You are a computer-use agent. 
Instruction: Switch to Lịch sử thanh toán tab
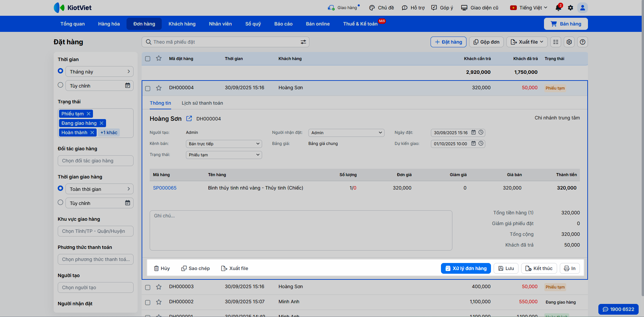pos(202,103)
